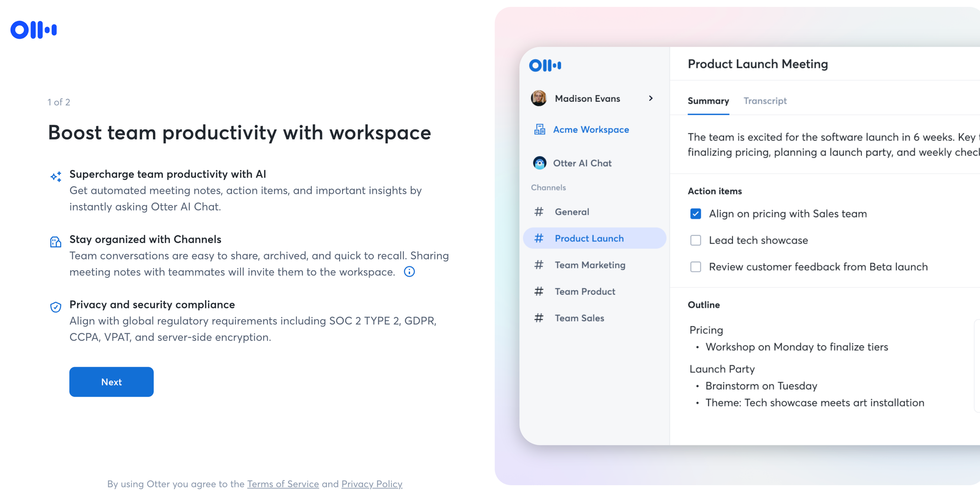This screenshot has width=980, height=490.
Task: Click the Acme Workspace building icon
Action: pyautogui.click(x=539, y=129)
